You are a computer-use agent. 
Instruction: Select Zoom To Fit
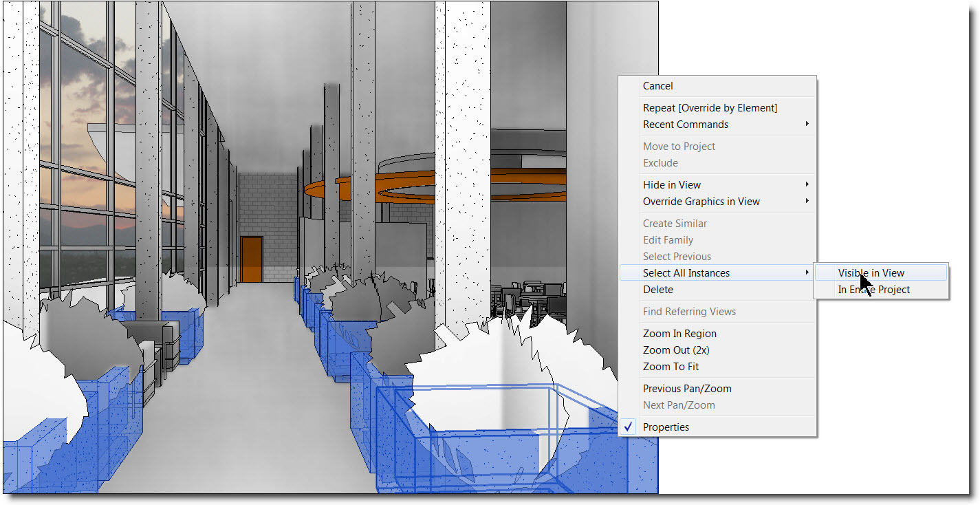tap(717, 367)
